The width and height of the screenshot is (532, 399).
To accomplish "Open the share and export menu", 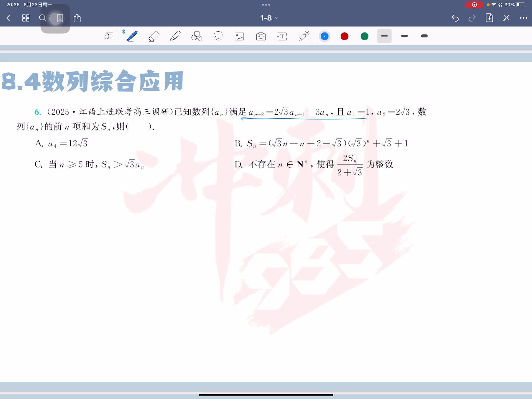I will (x=77, y=18).
